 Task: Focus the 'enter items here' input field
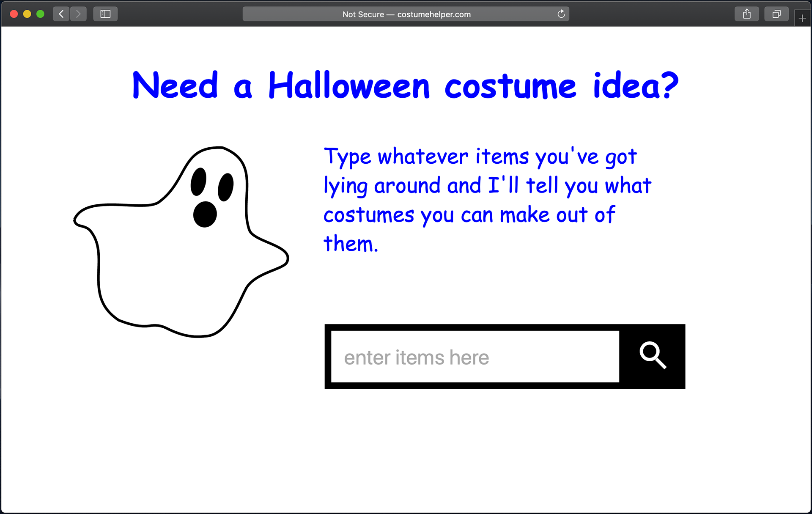[x=475, y=357]
